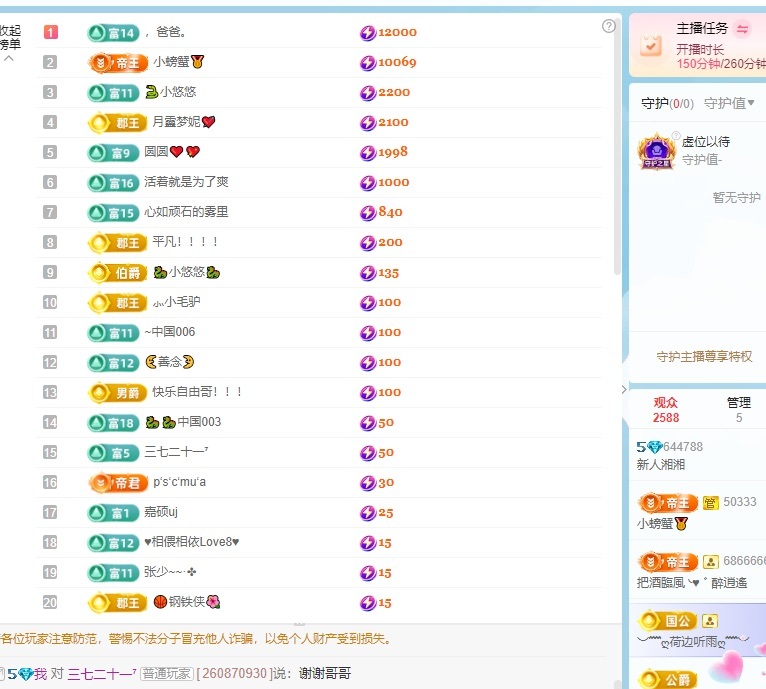Screen dimensions: 766x689
Task: Click rank number 1 red badge
Action: click(50, 32)
